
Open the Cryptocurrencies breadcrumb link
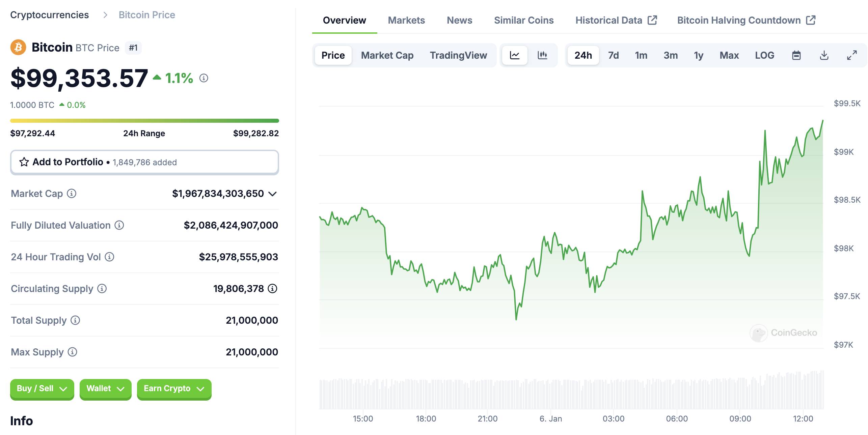coord(49,15)
